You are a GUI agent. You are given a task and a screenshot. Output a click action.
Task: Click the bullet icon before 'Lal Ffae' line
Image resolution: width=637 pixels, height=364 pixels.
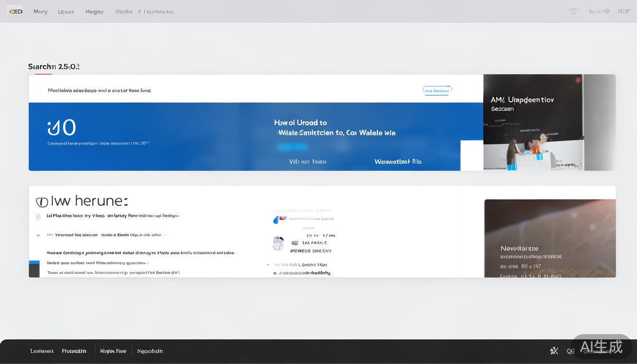coord(38,216)
